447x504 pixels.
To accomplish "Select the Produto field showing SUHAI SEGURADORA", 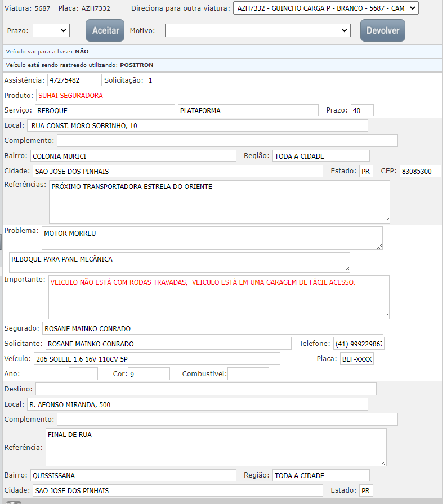I will (153, 95).
